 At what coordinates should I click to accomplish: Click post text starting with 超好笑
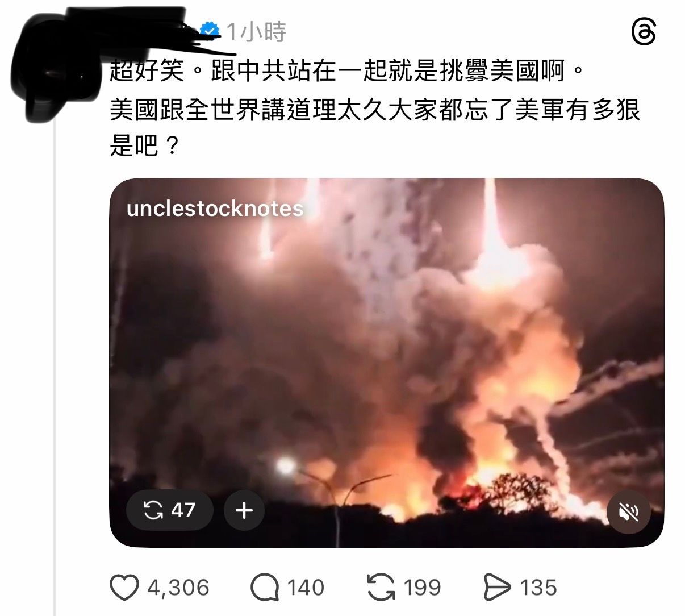[346, 70]
